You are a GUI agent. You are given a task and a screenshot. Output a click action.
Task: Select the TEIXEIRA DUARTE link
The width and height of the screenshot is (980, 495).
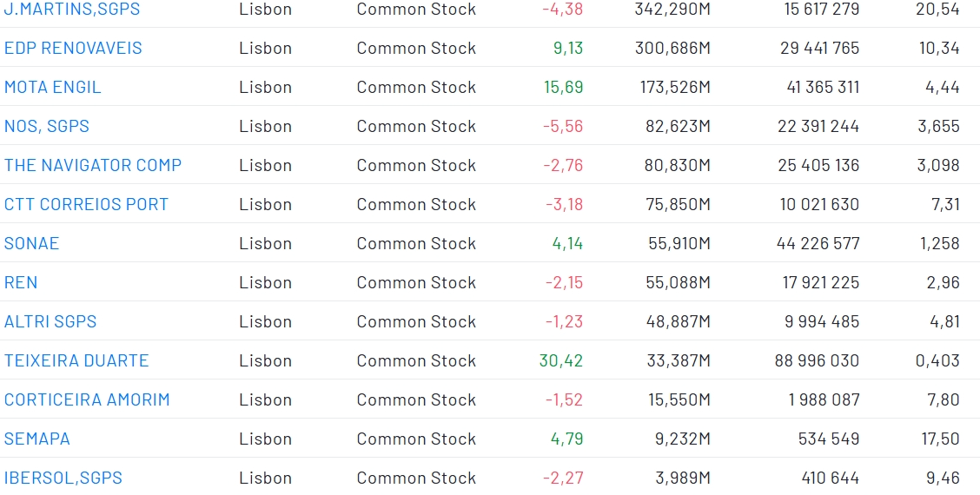76,361
